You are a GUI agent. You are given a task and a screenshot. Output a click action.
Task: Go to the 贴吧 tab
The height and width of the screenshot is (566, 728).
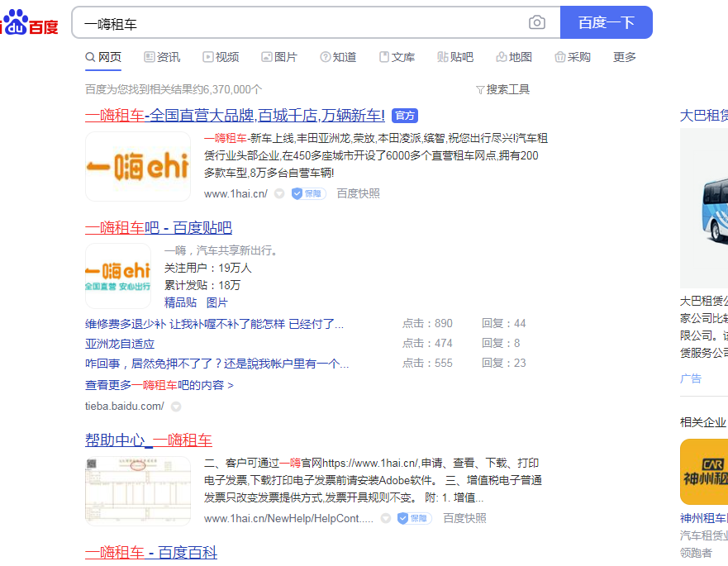point(455,57)
